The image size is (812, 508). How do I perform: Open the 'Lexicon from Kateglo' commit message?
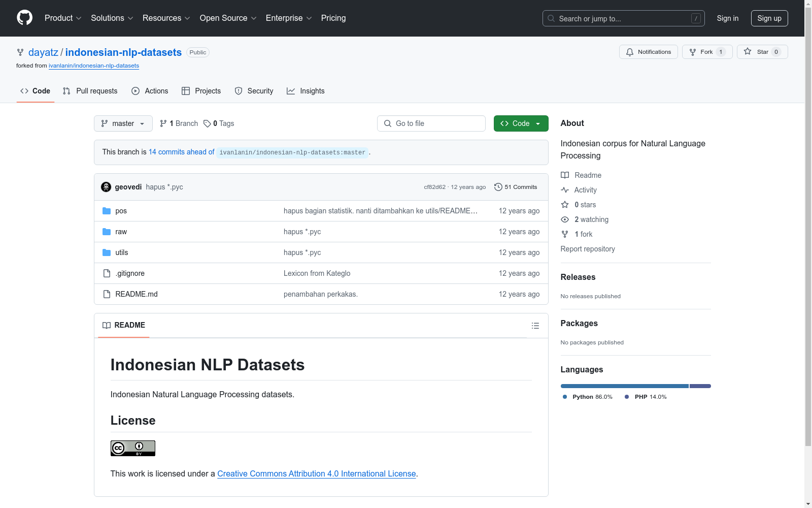click(x=317, y=273)
